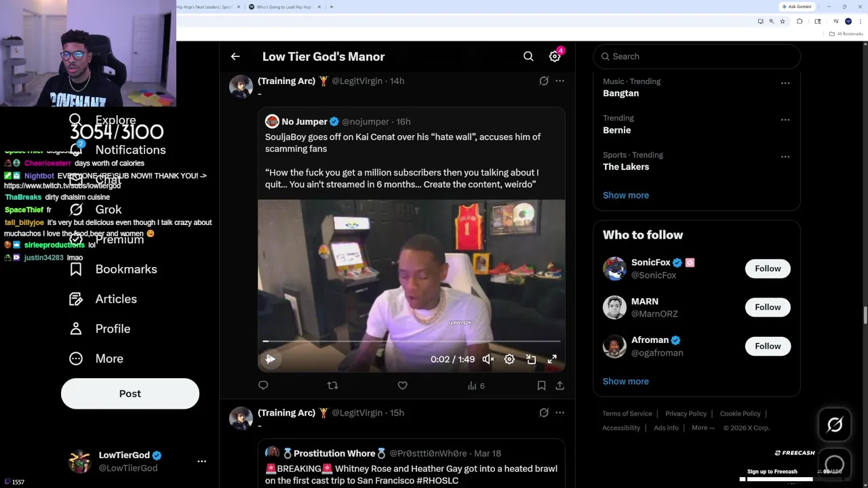The height and width of the screenshot is (488, 868).
Task: Open No Jumper quoted profile name
Action: 304,122
